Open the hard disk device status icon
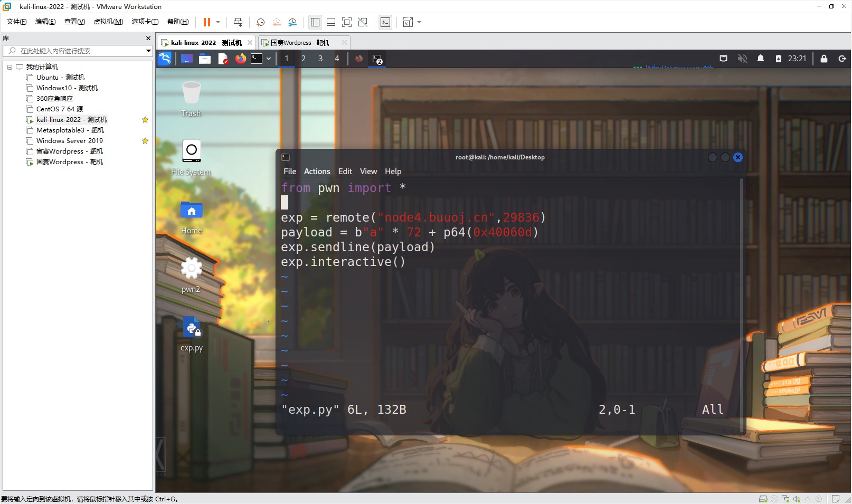The height and width of the screenshot is (504, 852). pyautogui.click(x=763, y=499)
